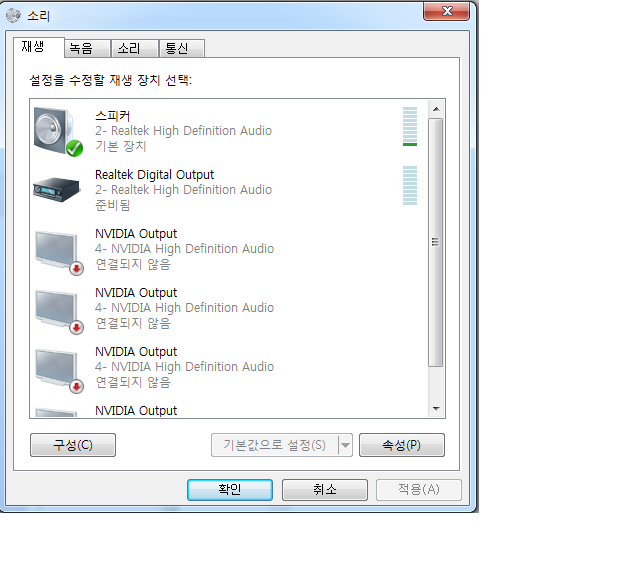Click the third NVIDIA Output monitor icon
640x561 pixels.
pos(59,370)
